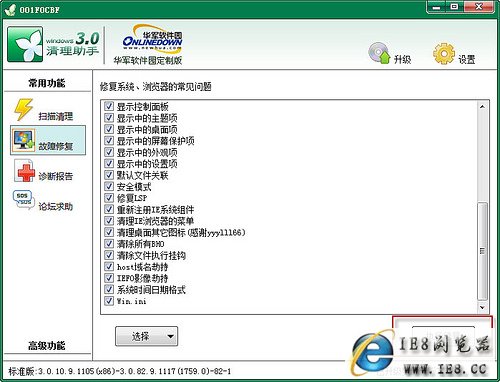The height and width of the screenshot is (382, 500).
Task: Toggle 显示中的外观项 checkbox
Action: pyautogui.click(x=109, y=152)
